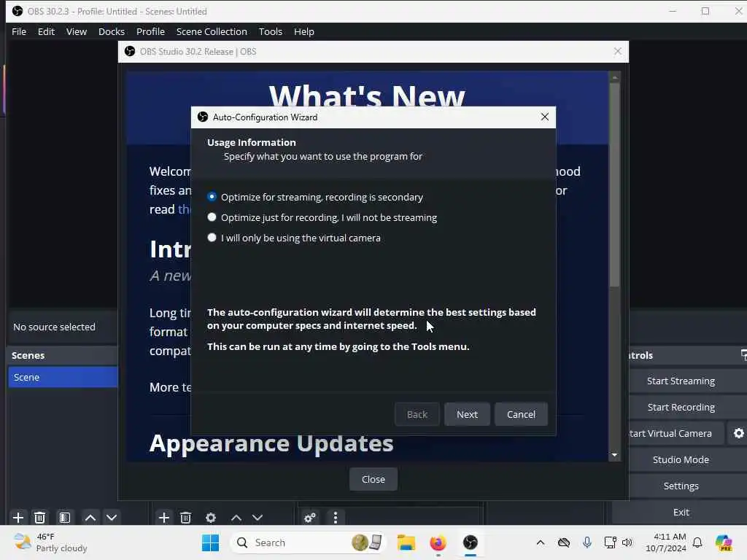The height and width of the screenshot is (560, 747).
Task: Click the OBS Studio taskbar icon
Action: coord(471,542)
